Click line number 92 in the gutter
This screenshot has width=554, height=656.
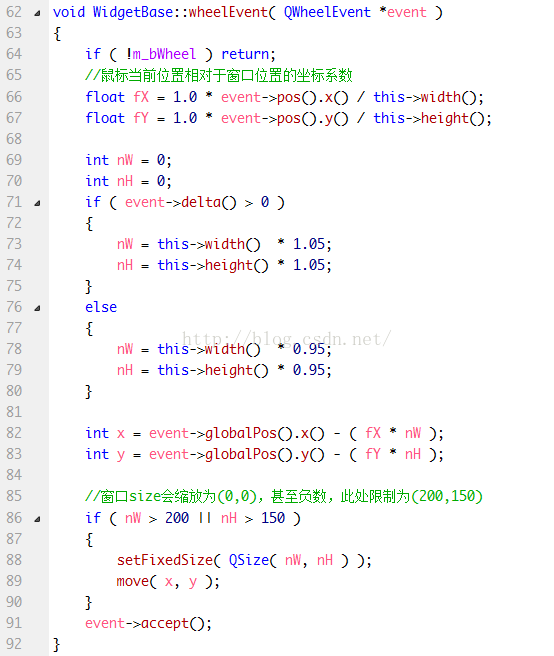(14, 644)
